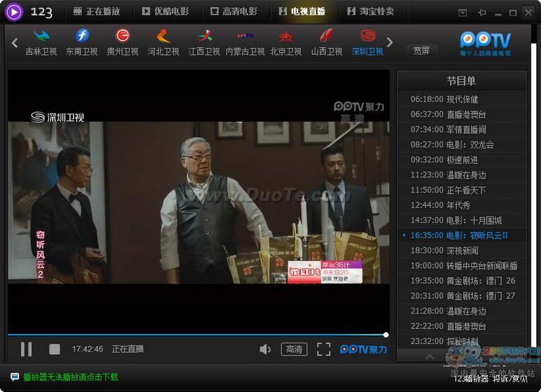Toggle 宽屏 widescreen mode

click(x=421, y=51)
